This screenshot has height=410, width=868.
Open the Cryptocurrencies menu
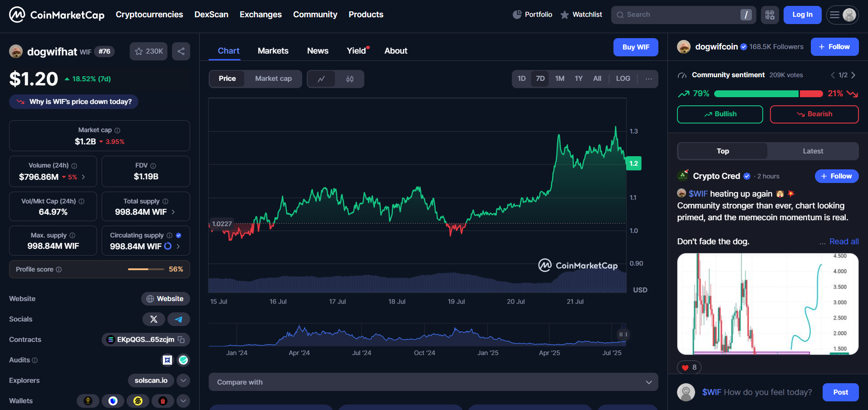click(x=149, y=15)
